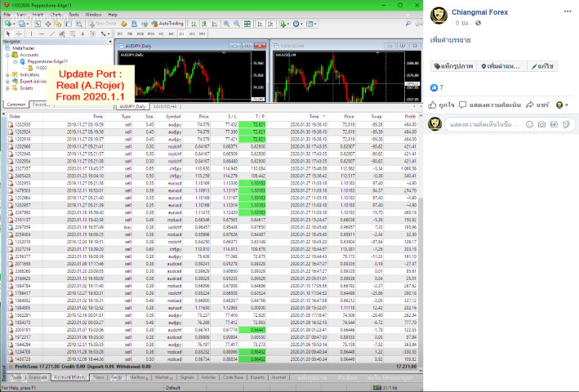Expand the Profiles dropdown arrow
This screenshot has height=392, width=579.
(27, 24)
